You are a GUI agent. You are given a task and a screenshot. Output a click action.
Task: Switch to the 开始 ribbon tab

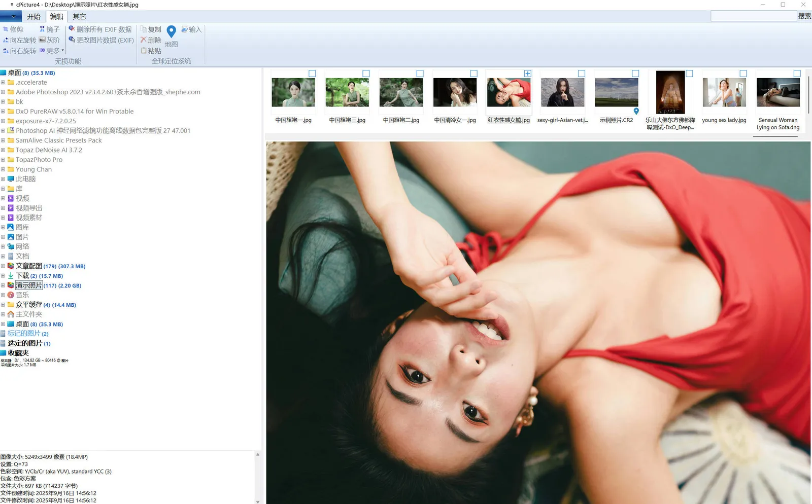point(34,17)
